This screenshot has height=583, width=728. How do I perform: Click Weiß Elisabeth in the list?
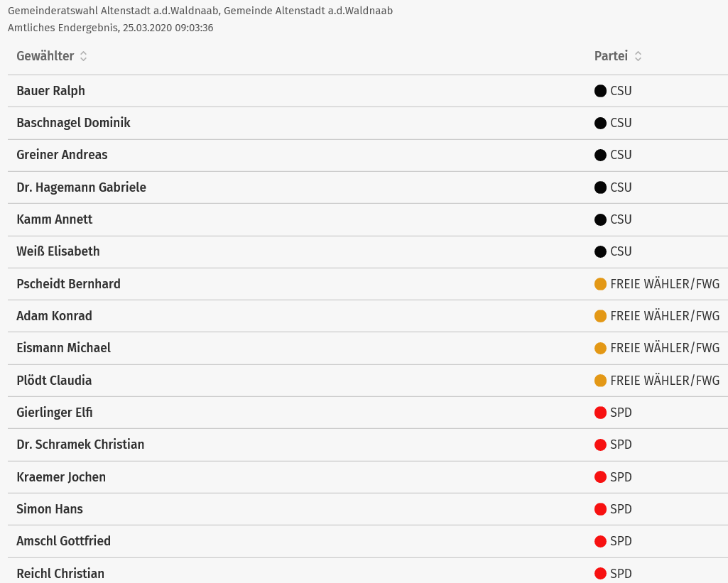point(58,251)
